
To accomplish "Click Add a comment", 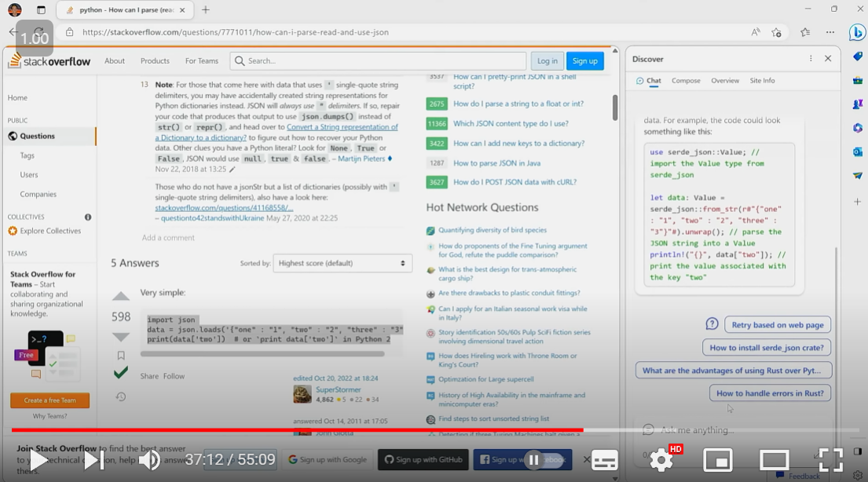I will click(168, 238).
